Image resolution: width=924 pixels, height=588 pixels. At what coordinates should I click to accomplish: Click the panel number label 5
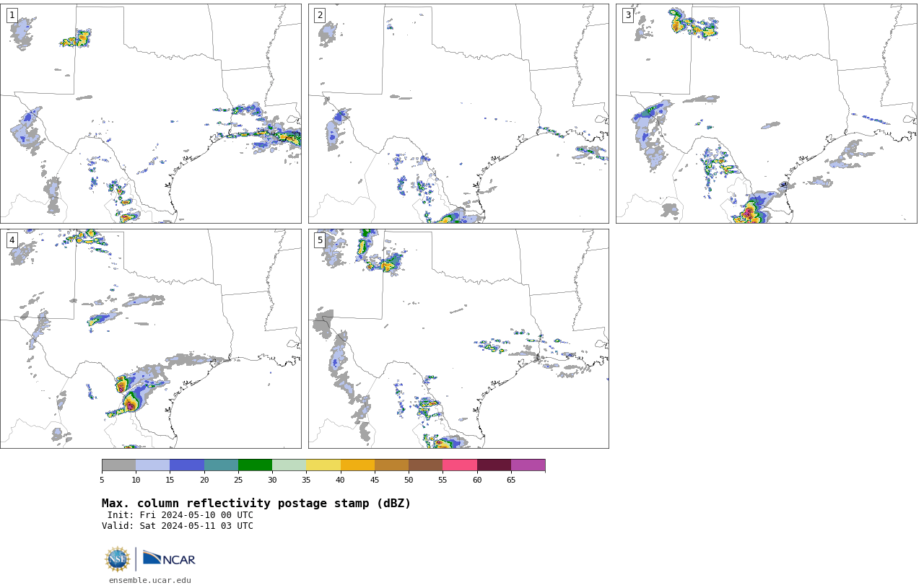pos(320,240)
